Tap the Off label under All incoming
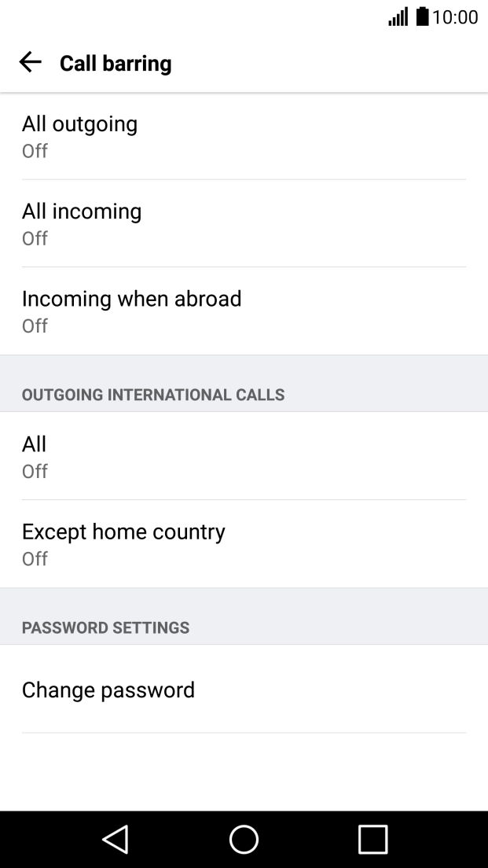The height and width of the screenshot is (868, 488). tap(34, 238)
